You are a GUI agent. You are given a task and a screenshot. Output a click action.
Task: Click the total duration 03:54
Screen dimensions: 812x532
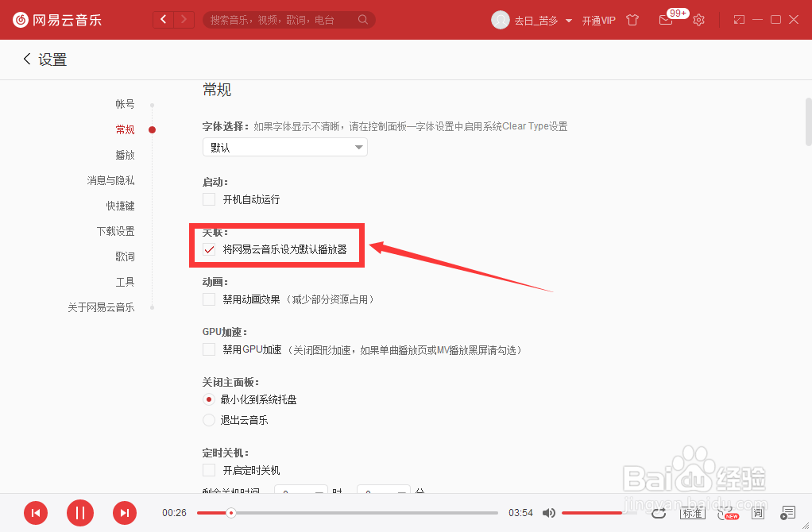[x=520, y=513]
